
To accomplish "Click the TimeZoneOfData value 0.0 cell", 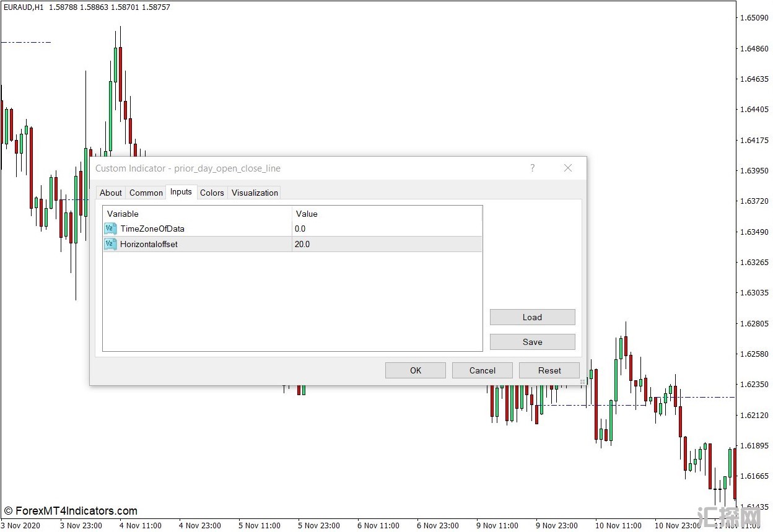I will pyautogui.click(x=386, y=229).
